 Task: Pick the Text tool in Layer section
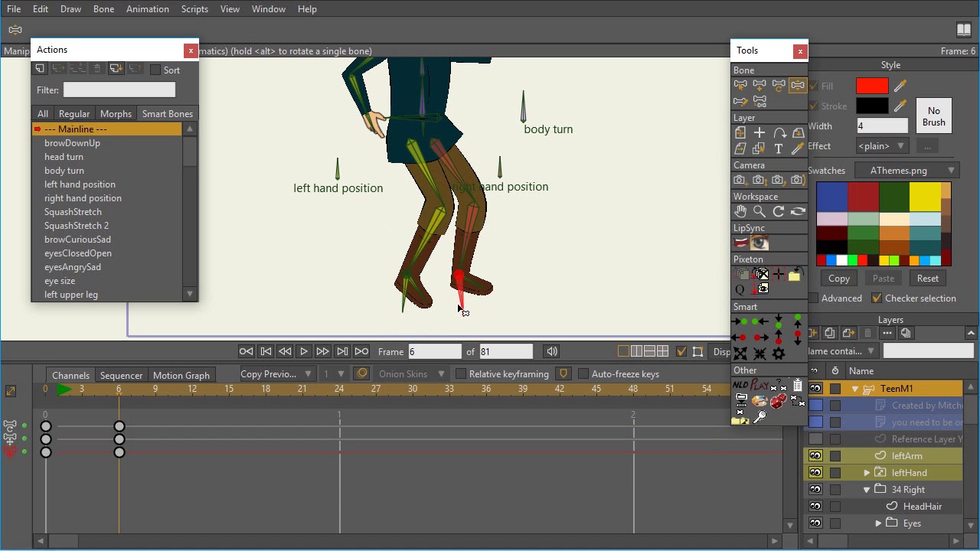coord(779,149)
